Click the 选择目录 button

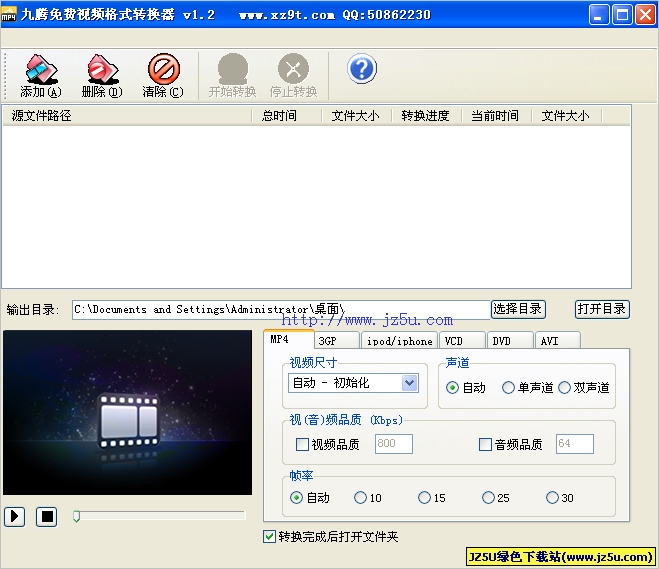[518, 309]
